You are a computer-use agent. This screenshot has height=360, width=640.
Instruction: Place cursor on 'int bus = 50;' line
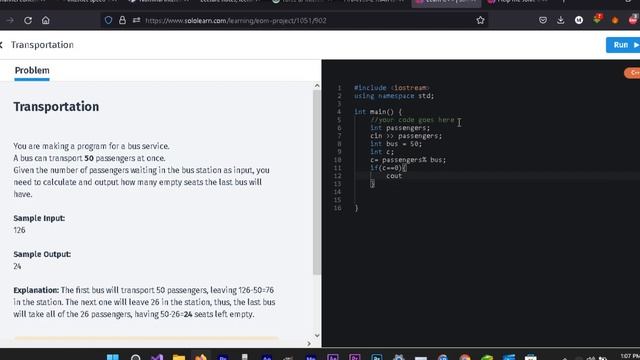(x=396, y=144)
